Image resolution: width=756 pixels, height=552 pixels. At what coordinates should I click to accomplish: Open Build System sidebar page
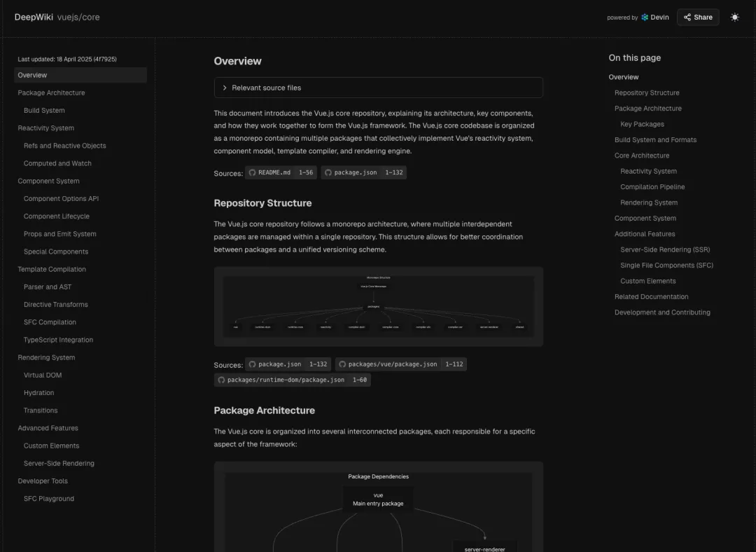tap(44, 111)
